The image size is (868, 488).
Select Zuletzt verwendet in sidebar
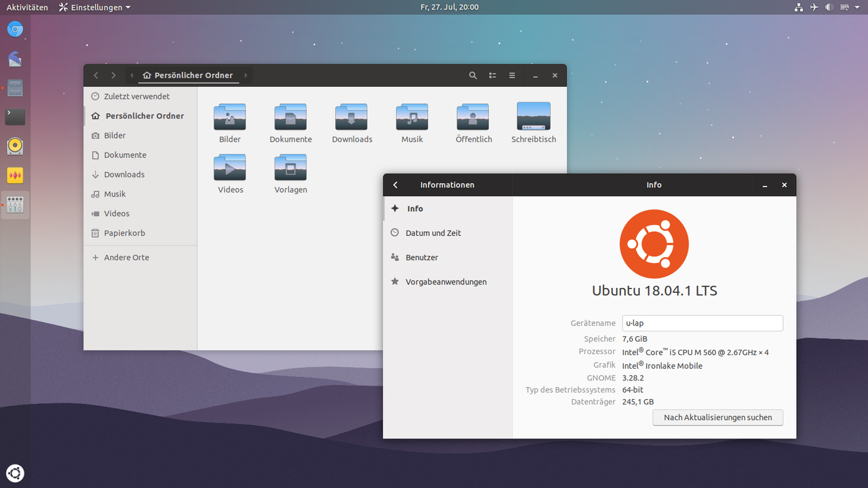[140, 96]
